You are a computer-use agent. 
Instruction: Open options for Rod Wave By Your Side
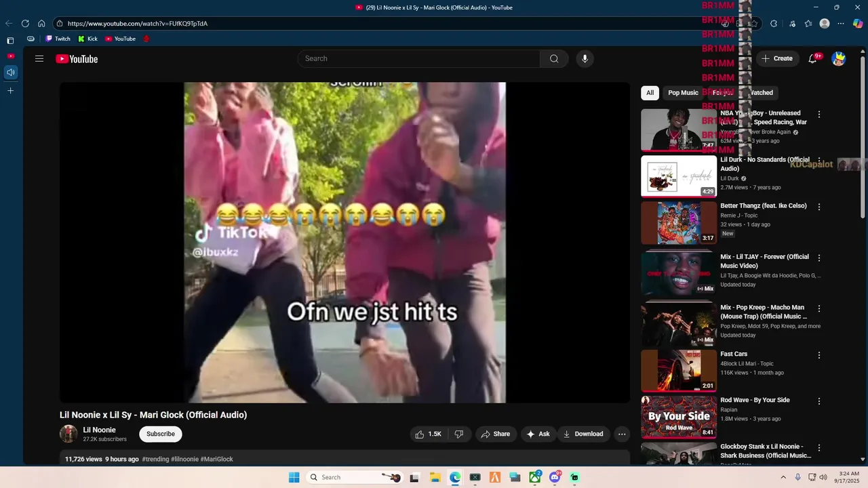coord(819,401)
